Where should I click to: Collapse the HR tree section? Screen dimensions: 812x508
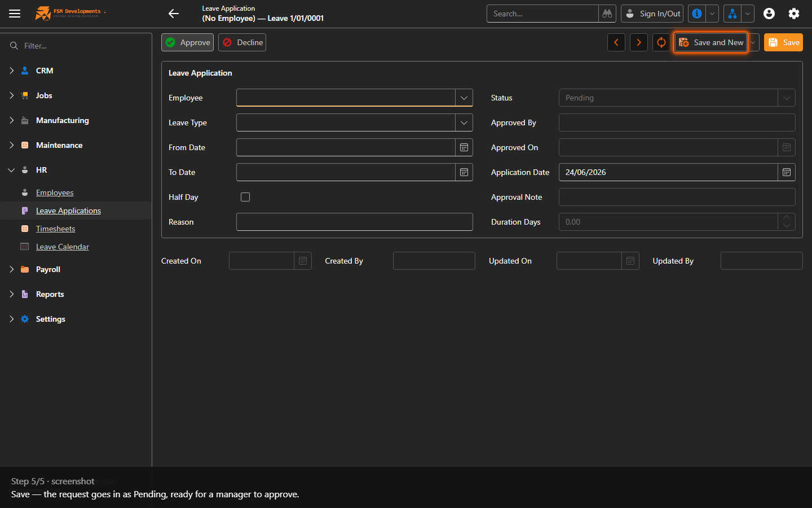tap(11, 170)
